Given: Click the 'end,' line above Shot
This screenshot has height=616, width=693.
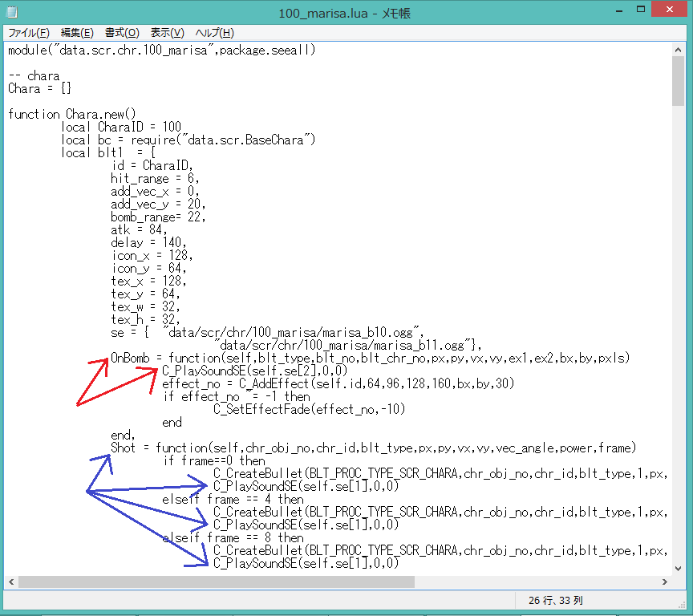Looking at the screenshot, I should pos(123,435).
